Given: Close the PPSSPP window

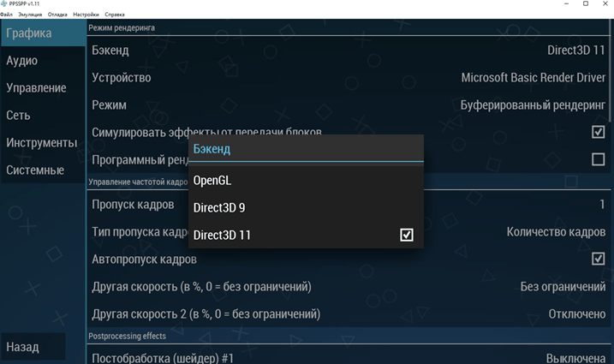Looking at the screenshot, I should click(x=605, y=3).
